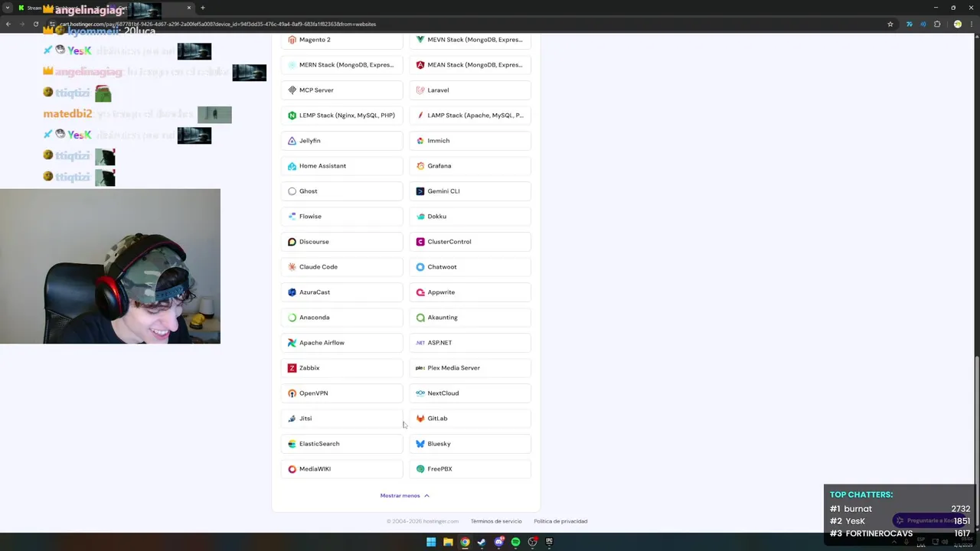Click the Immich icon
Image resolution: width=980 pixels, height=551 pixels.
[420, 141]
